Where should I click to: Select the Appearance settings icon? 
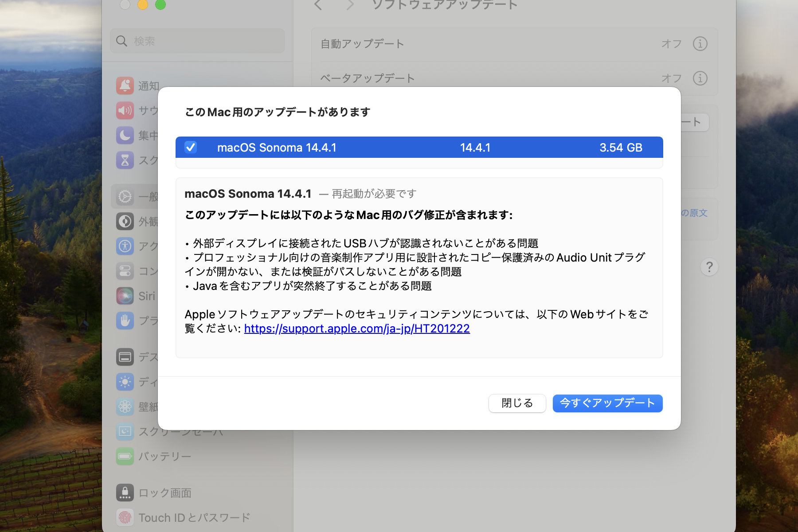(x=125, y=221)
